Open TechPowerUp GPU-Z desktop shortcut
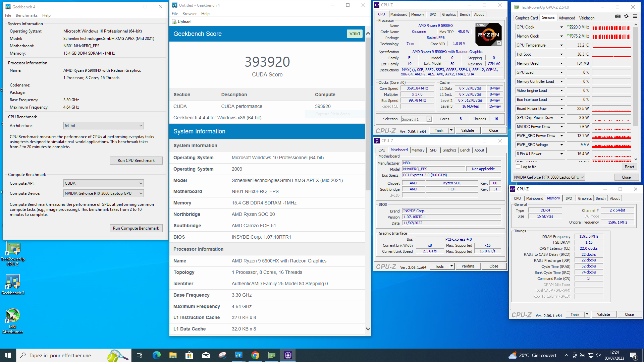 [13, 254]
